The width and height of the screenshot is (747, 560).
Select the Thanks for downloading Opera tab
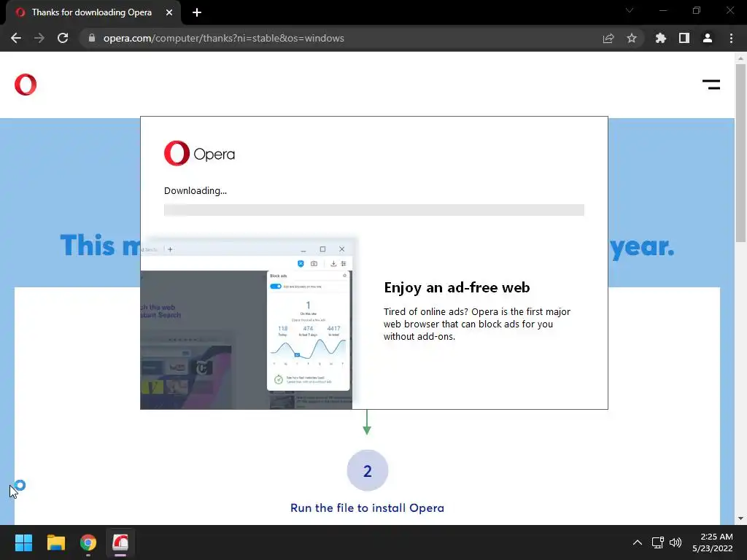click(x=91, y=12)
